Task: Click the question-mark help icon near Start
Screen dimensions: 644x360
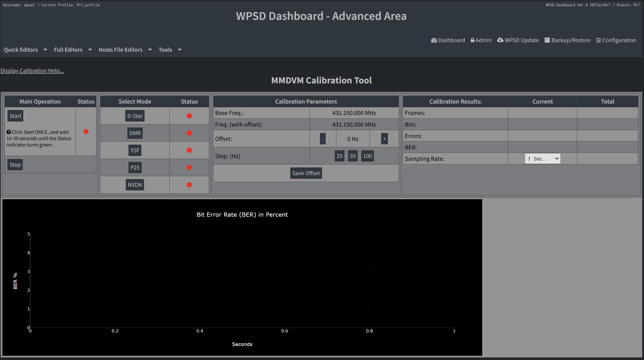Action: (x=9, y=132)
